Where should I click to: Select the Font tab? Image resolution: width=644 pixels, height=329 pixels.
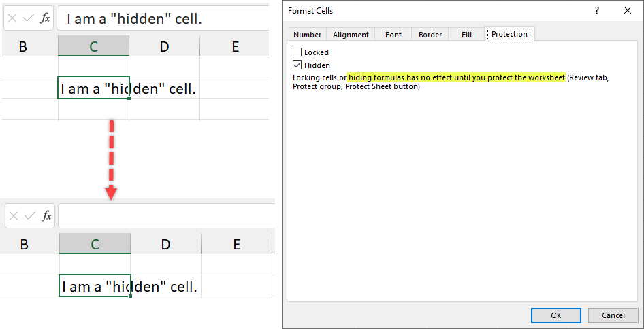click(x=393, y=35)
